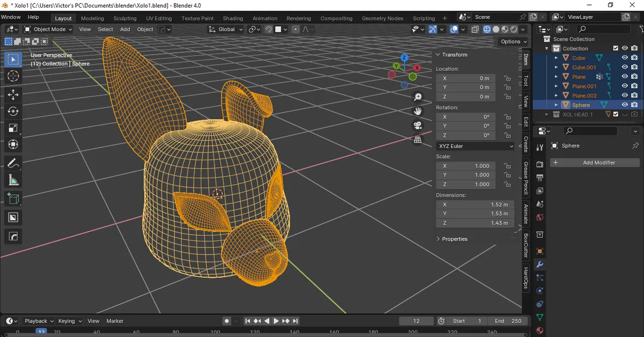Image resolution: width=644 pixels, height=337 pixels.
Task: Select the Transform tool
Action: 14,144
